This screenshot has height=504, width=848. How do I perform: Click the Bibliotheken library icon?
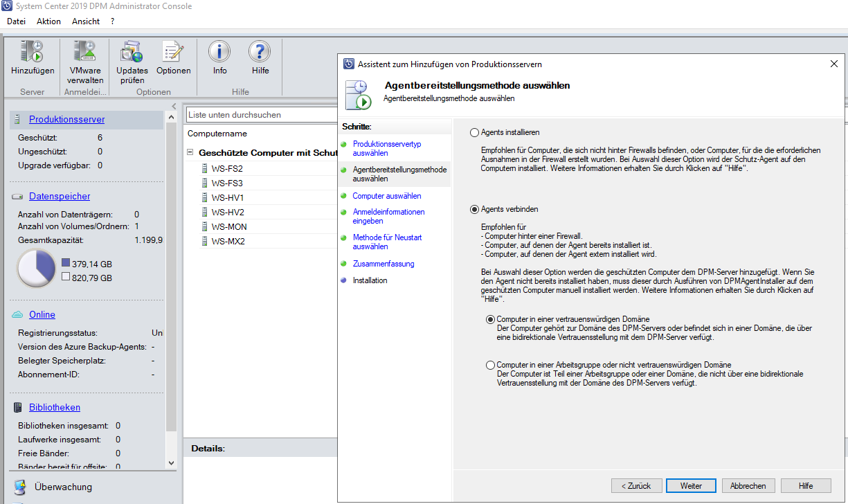pyautogui.click(x=18, y=407)
